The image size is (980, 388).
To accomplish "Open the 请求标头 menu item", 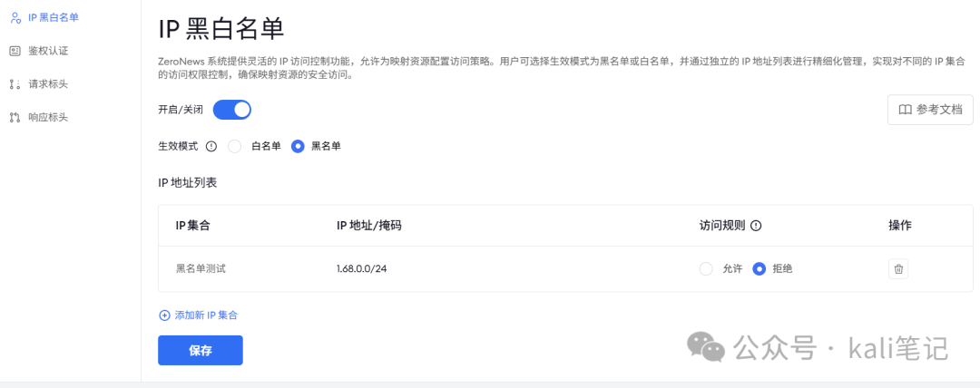I will [48, 84].
